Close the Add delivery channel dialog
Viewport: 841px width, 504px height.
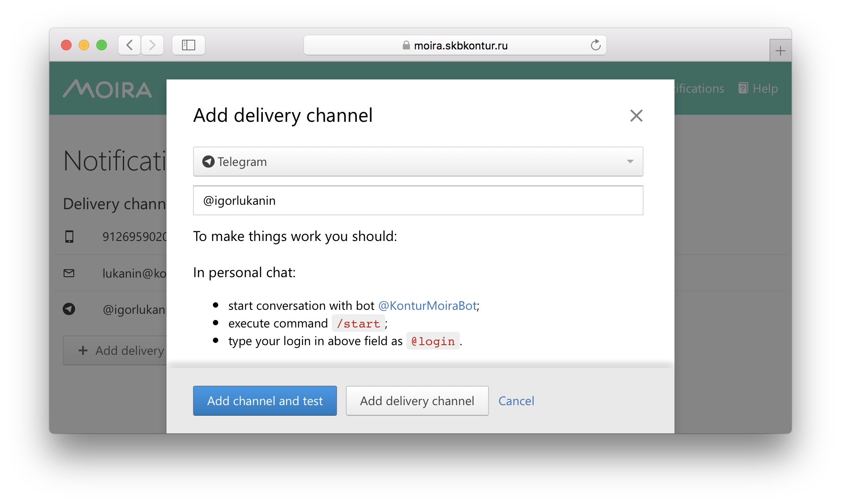[x=636, y=116]
